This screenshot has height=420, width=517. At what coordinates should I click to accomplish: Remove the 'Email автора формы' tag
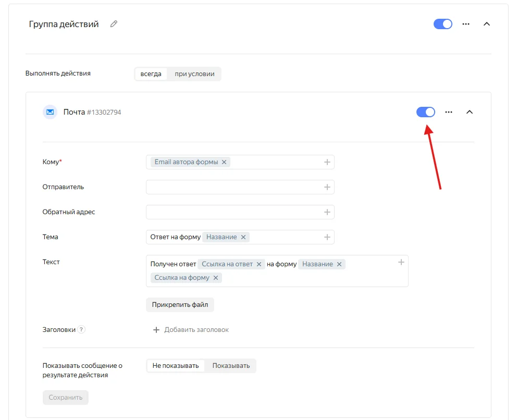pyautogui.click(x=224, y=162)
